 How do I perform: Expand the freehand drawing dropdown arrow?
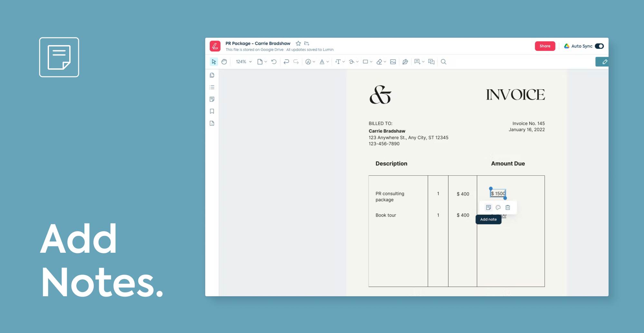click(x=357, y=62)
